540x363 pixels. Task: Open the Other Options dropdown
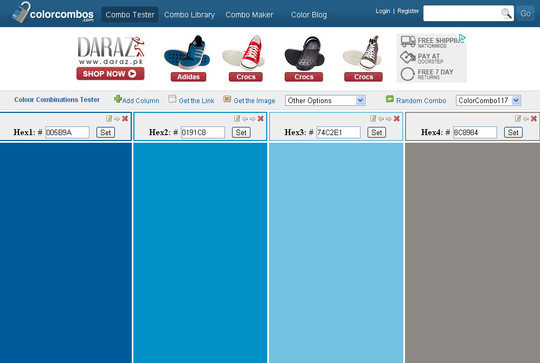coord(325,101)
